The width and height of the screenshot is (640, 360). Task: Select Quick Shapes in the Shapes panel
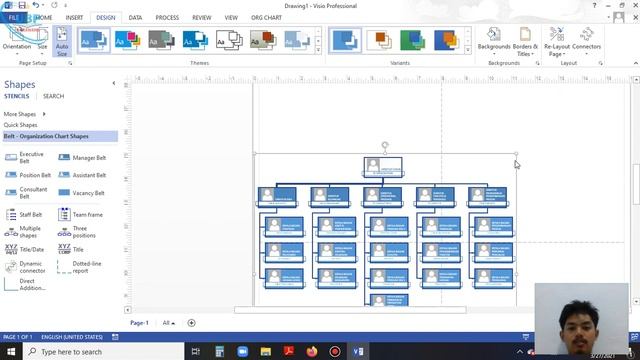click(x=20, y=125)
